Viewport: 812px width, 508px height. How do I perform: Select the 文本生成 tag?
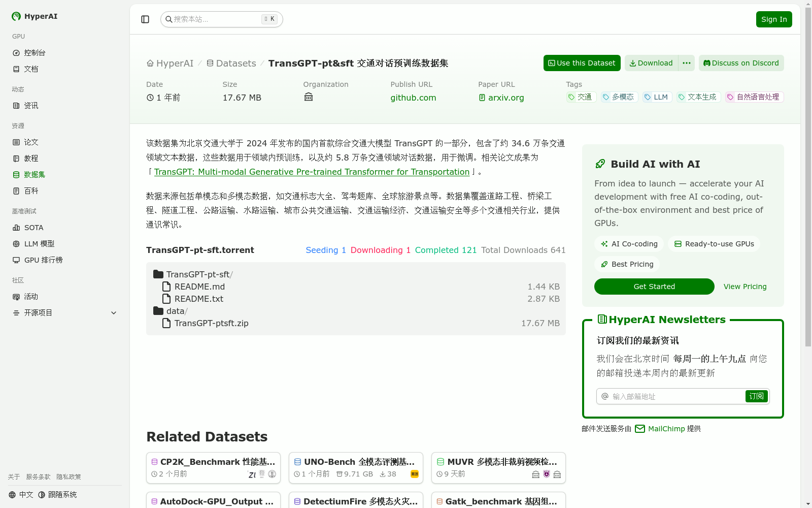point(699,97)
